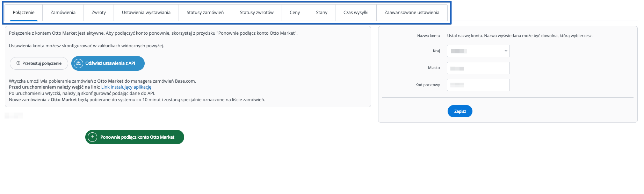Select the Stany tab
The width and height of the screenshot is (644, 194).
coord(321,13)
